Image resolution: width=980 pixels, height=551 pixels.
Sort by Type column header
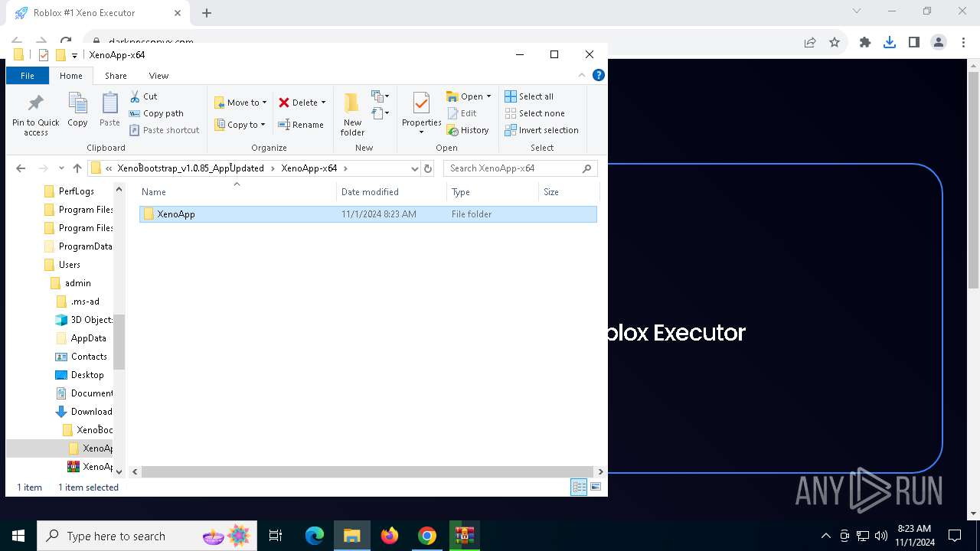pyautogui.click(x=492, y=192)
